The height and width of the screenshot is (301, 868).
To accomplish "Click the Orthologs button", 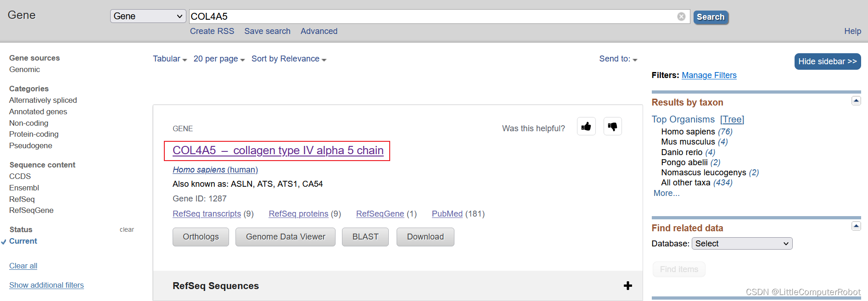I will point(201,237).
